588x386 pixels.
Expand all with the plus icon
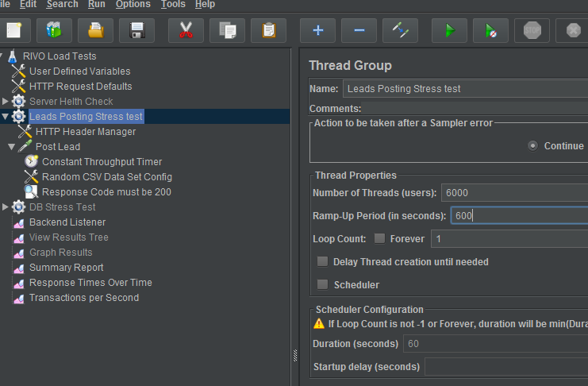tap(317, 30)
